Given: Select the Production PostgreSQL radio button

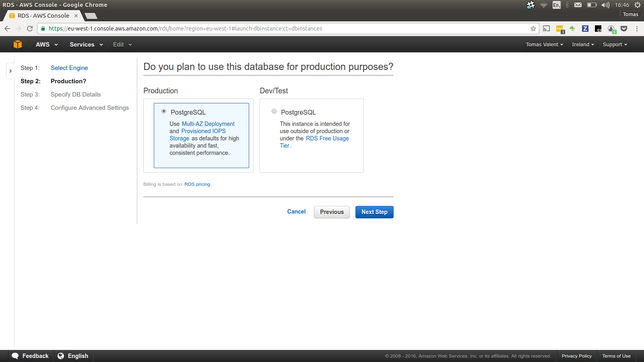Looking at the screenshot, I should [x=164, y=111].
